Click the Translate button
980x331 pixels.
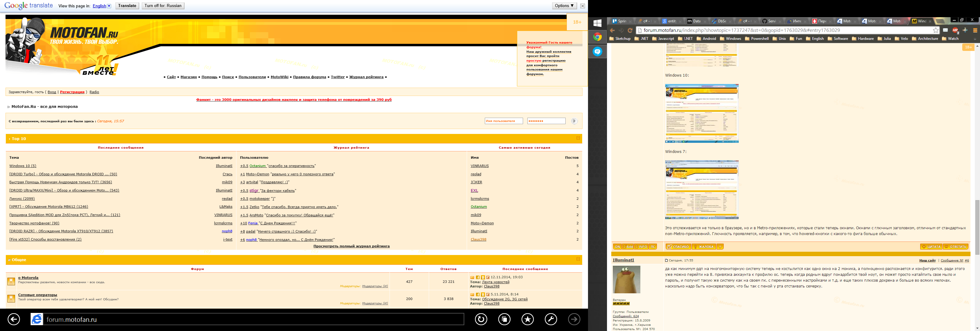(x=127, y=6)
